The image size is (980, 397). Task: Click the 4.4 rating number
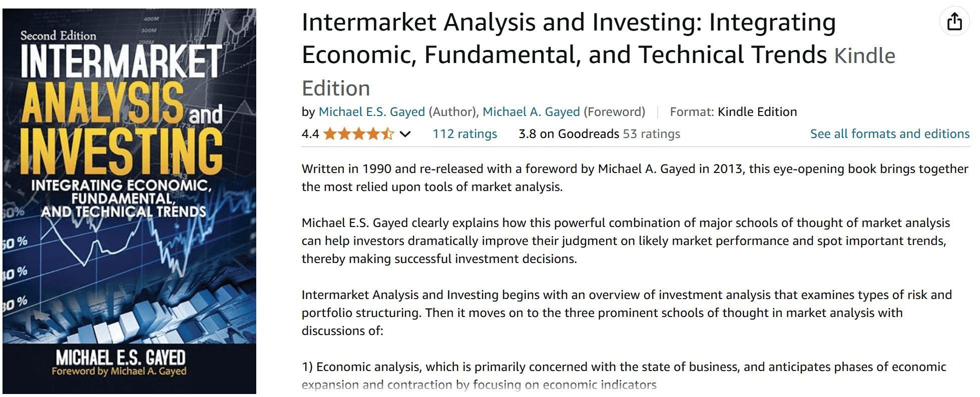point(310,134)
